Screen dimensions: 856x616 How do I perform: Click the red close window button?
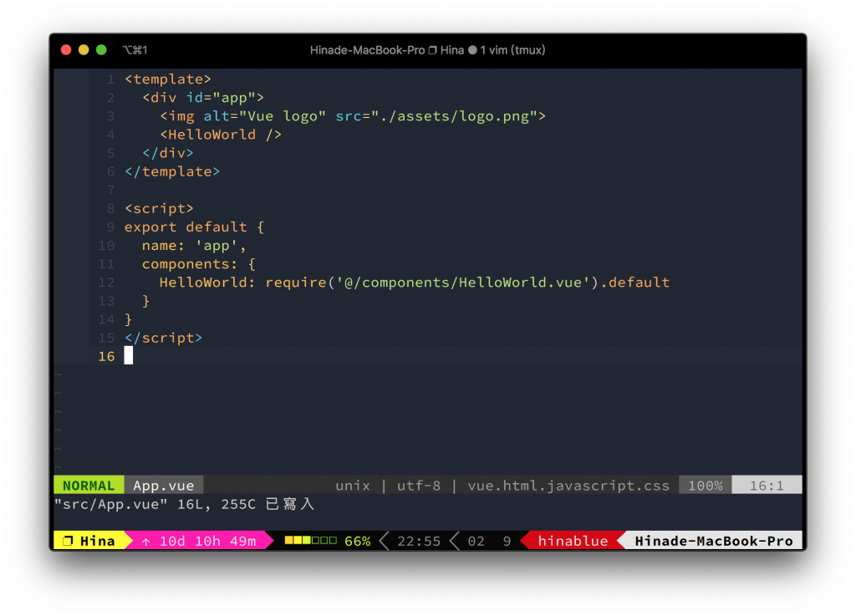coord(66,50)
